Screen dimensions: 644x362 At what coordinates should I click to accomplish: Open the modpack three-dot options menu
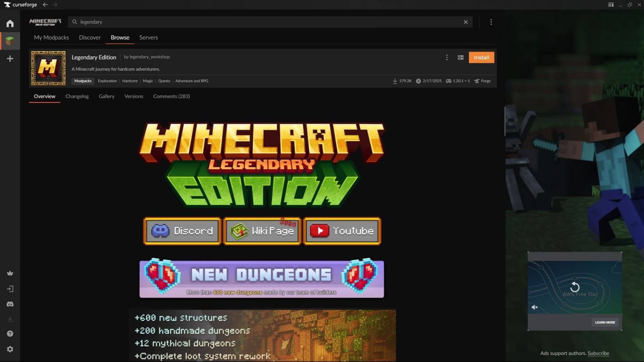tap(447, 57)
